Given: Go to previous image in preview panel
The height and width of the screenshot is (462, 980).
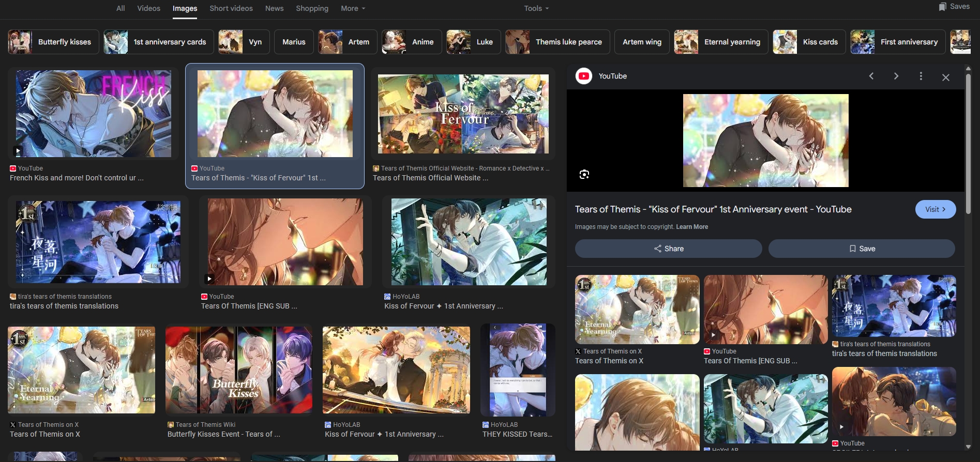Looking at the screenshot, I should (871, 76).
